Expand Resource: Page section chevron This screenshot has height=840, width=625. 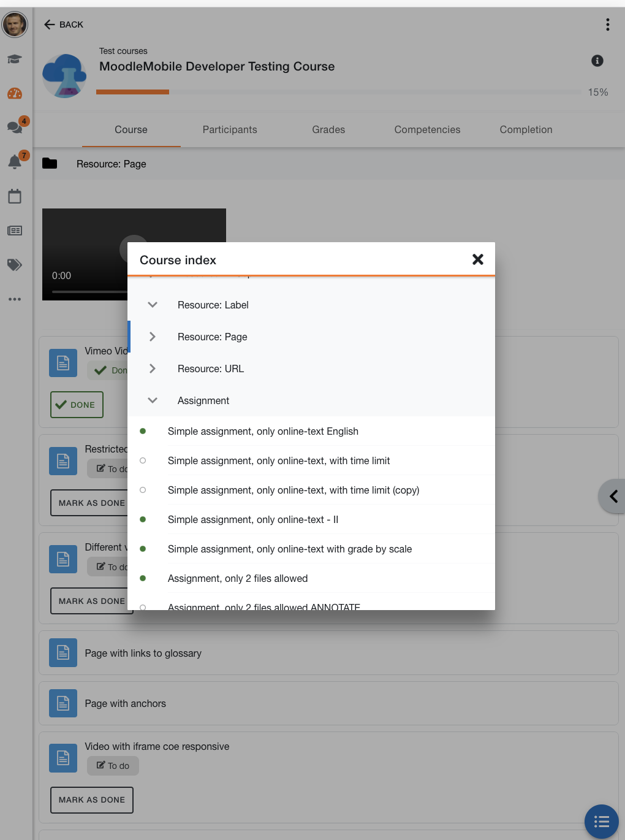pos(153,337)
